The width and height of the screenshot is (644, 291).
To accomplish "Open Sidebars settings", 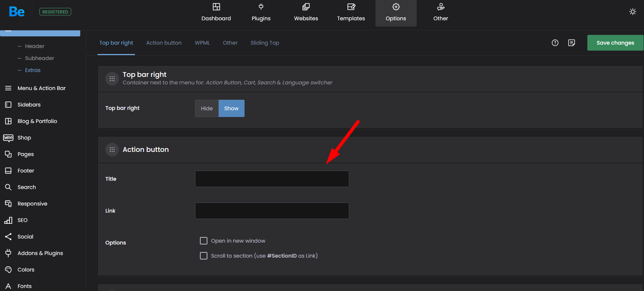I will point(29,105).
